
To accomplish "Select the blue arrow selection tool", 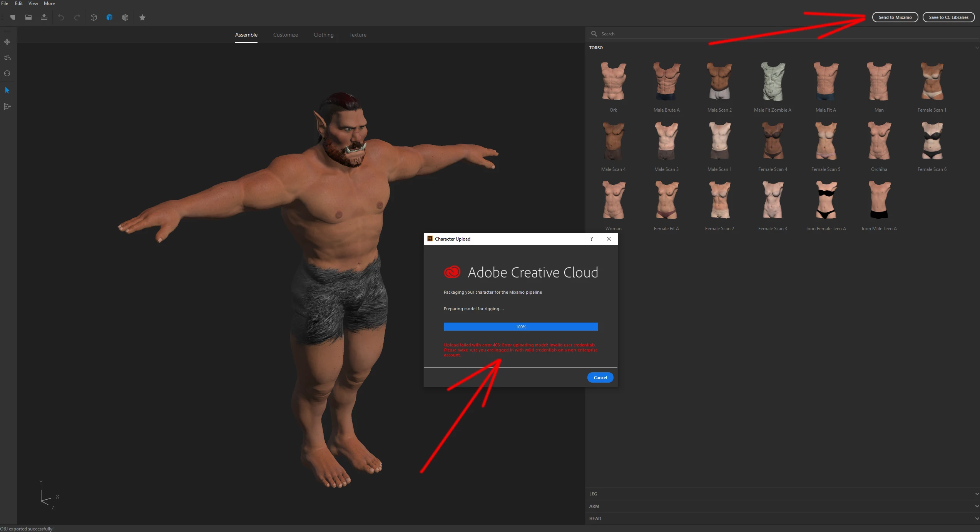I will pos(7,90).
